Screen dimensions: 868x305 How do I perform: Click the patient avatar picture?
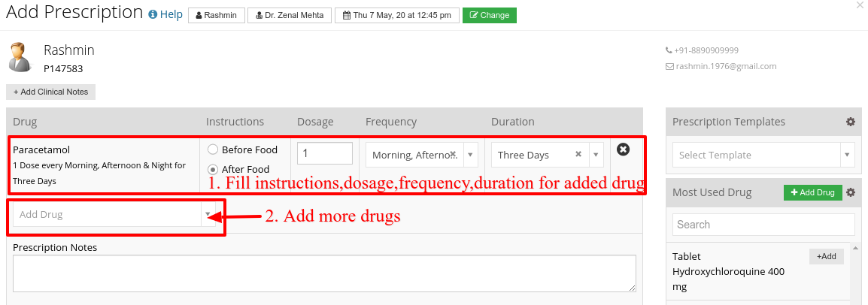[x=20, y=57]
